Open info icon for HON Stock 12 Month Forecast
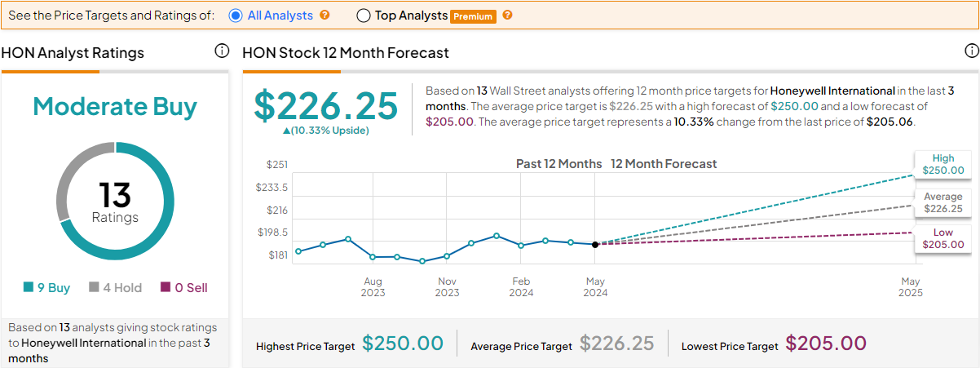The width and height of the screenshot is (980, 368). pos(971,51)
